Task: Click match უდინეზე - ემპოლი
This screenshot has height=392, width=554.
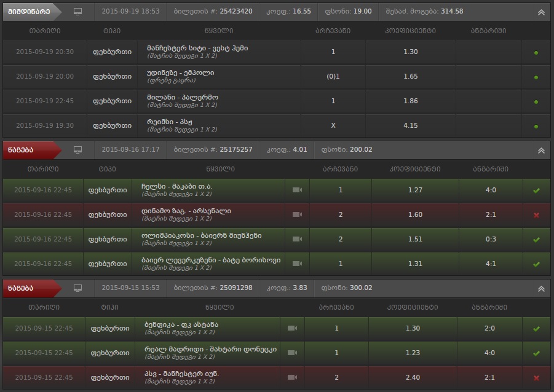Action: pos(181,73)
